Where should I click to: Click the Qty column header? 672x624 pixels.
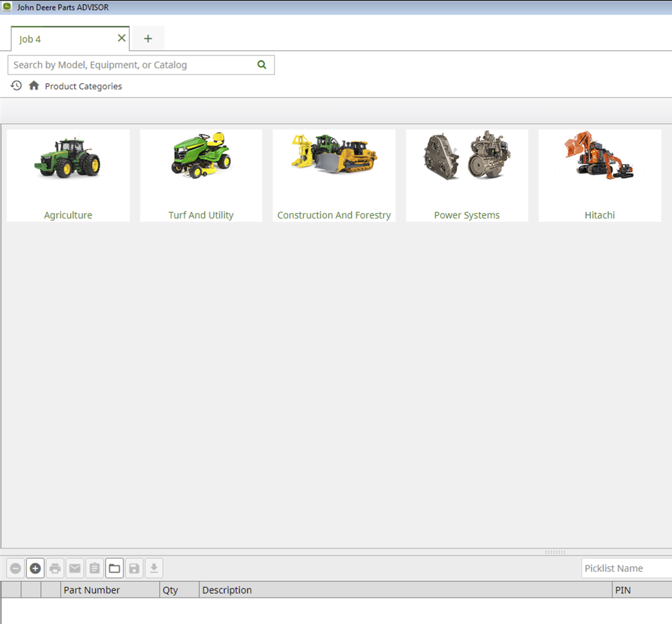[x=179, y=590]
